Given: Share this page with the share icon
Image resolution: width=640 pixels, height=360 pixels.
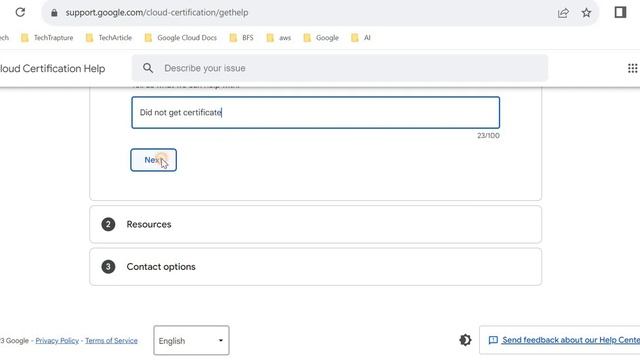Looking at the screenshot, I should click(x=563, y=13).
